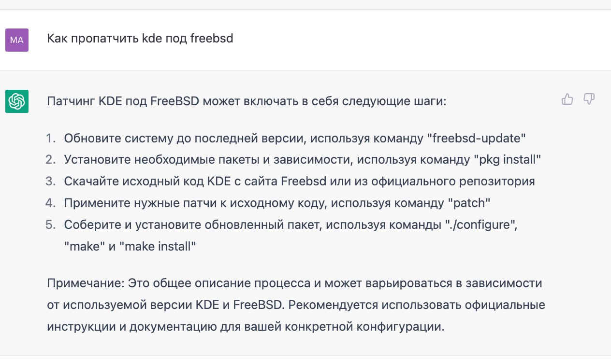611x364 pixels.
Task: Click the user question about patching kde
Action: pyautogui.click(x=140, y=39)
